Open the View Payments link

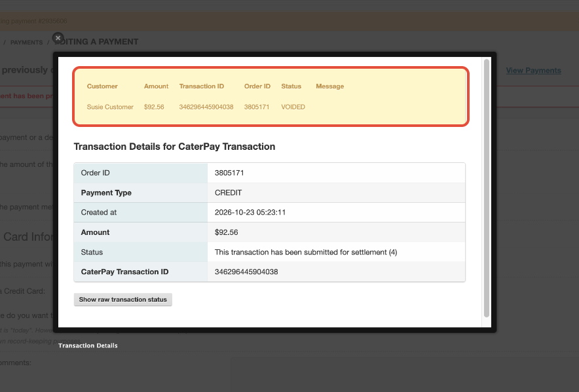tap(533, 70)
